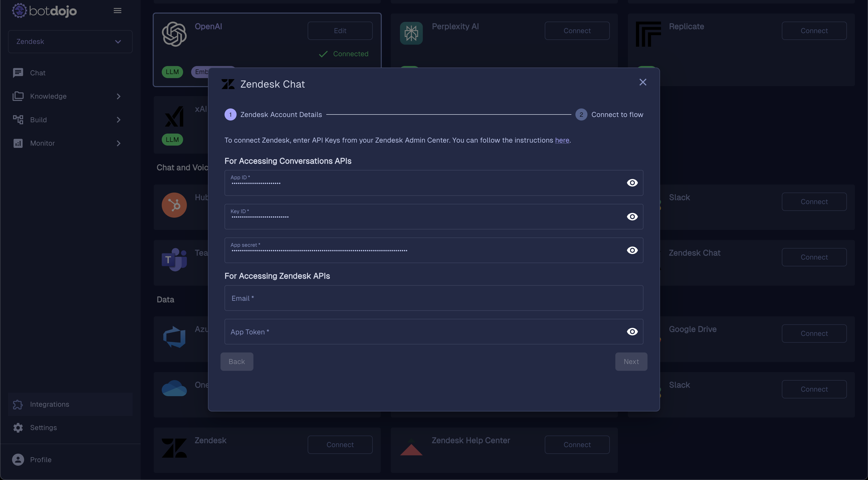Click the Replicate logo icon
This screenshot has height=480, width=868.
pyautogui.click(x=648, y=34)
